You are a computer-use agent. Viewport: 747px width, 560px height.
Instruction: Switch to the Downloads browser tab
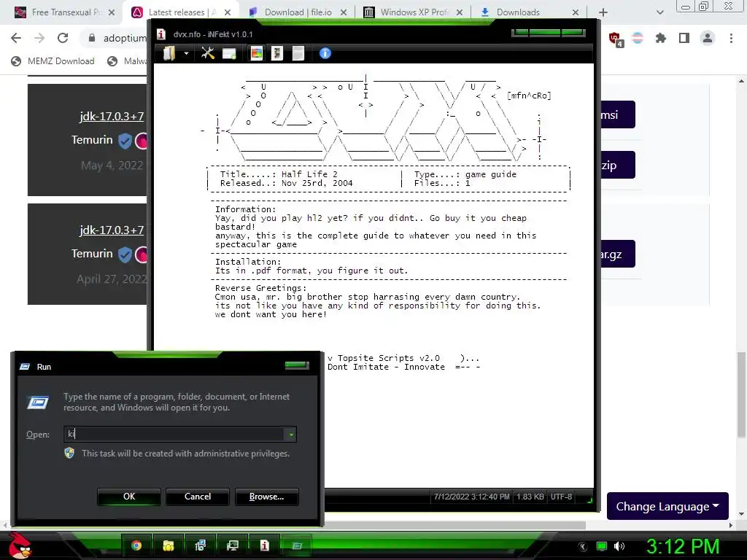pos(519,12)
